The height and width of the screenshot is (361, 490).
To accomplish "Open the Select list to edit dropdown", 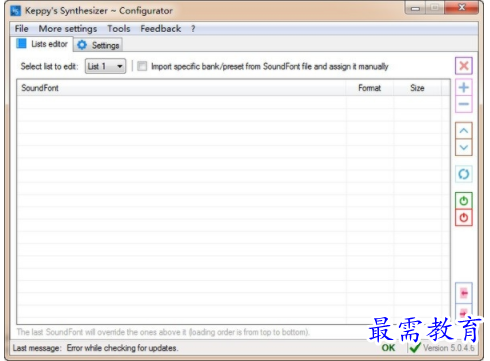I will point(105,66).
